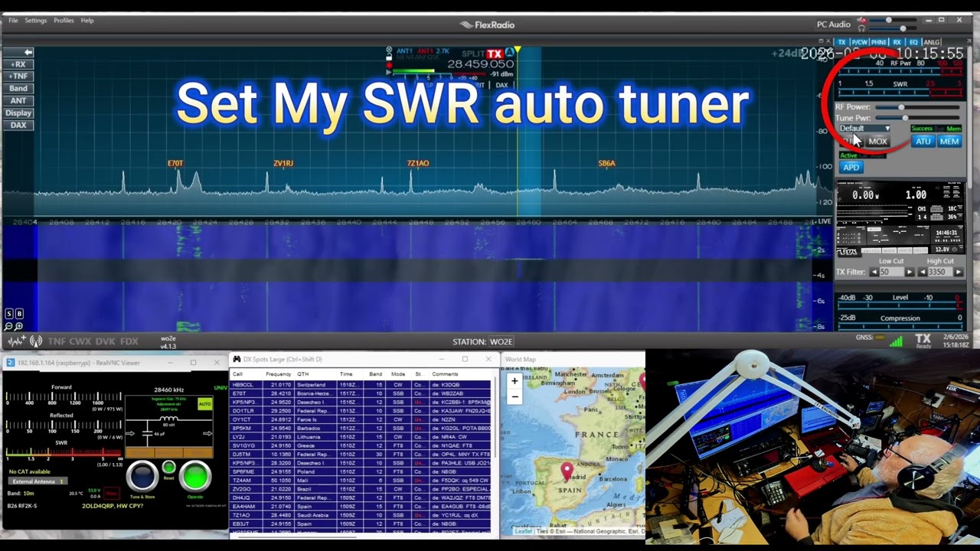This screenshot has height=551, width=980.
Task: Toggle the AUTO tuner button in RealVNC window
Action: [x=204, y=403]
